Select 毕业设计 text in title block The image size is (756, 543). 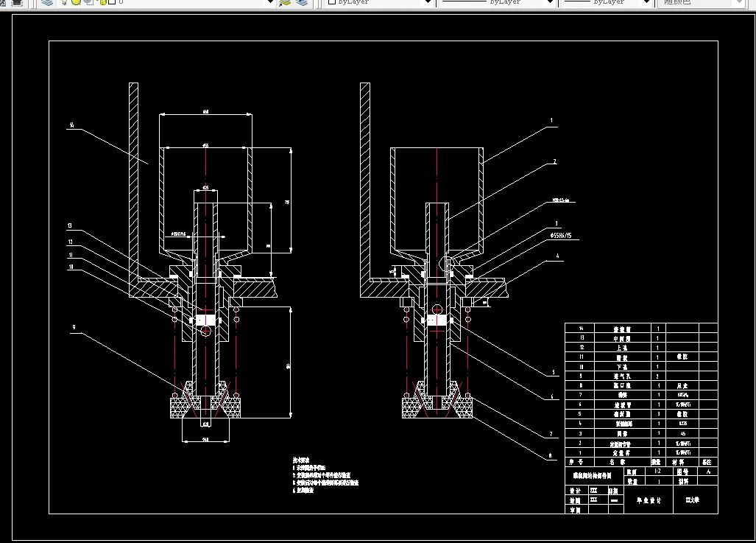pyautogui.click(x=649, y=500)
